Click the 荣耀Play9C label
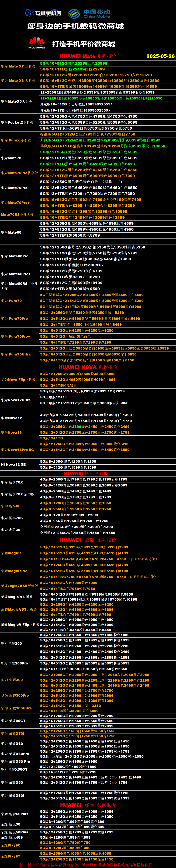This screenshot has width=176, height=868. coord(11,845)
